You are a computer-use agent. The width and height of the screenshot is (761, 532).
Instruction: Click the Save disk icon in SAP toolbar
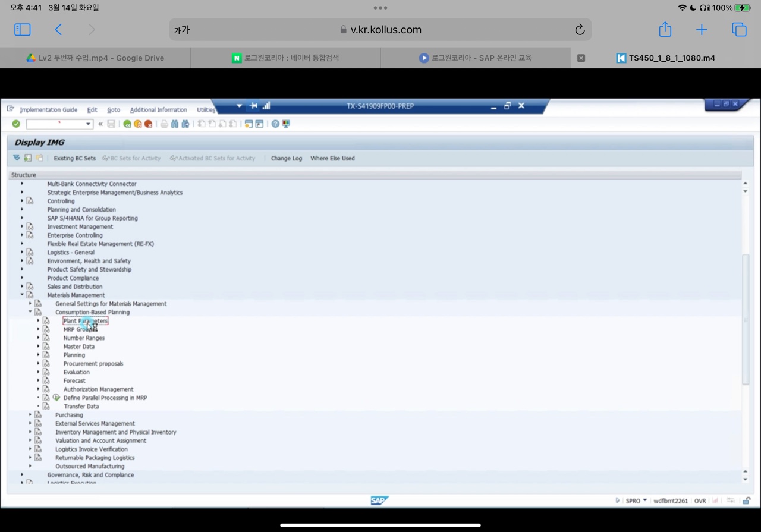pyautogui.click(x=111, y=124)
